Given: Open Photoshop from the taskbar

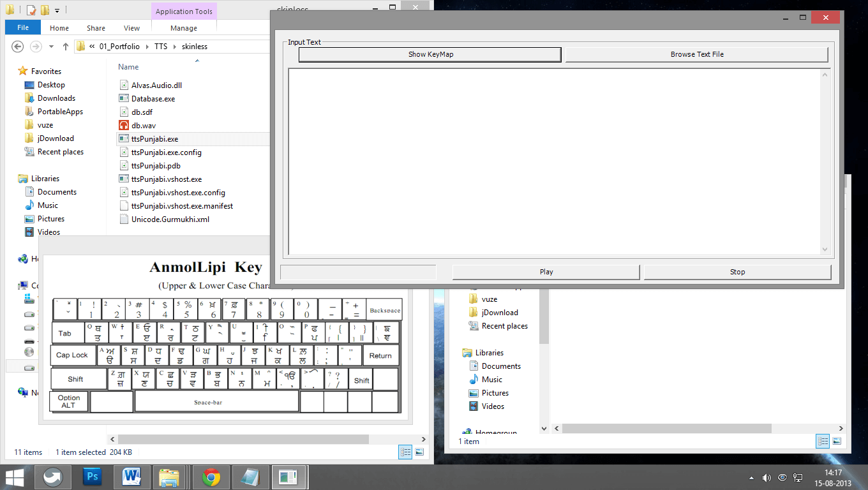Looking at the screenshot, I should click(93, 477).
